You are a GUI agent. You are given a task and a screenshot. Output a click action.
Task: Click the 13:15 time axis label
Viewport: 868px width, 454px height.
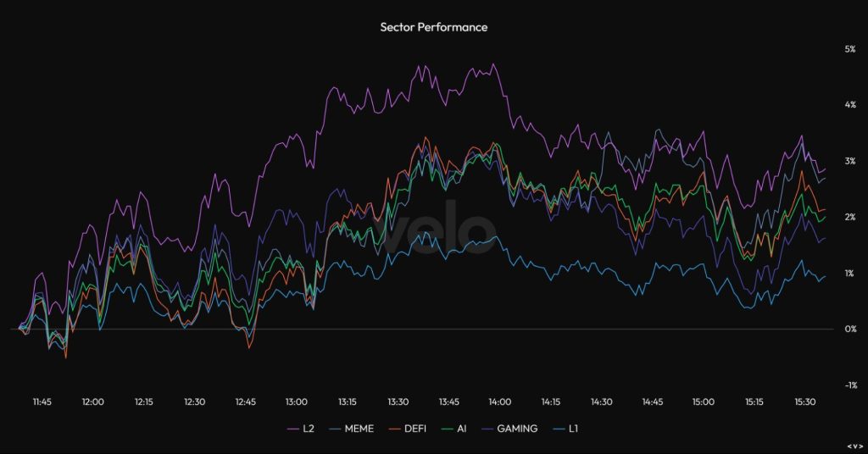pos(347,402)
